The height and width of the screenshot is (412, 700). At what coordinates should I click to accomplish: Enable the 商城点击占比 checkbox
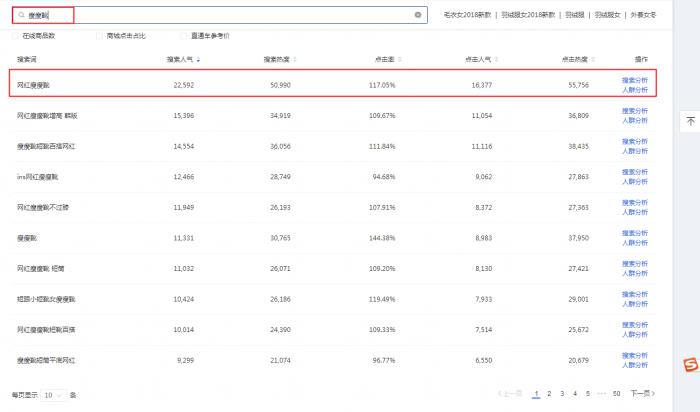[x=99, y=36]
